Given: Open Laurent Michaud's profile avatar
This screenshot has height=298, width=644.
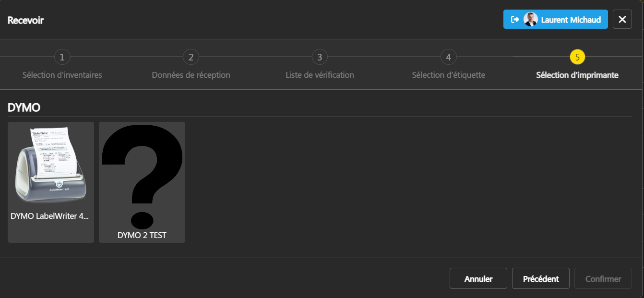Looking at the screenshot, I should coord(530,20).
